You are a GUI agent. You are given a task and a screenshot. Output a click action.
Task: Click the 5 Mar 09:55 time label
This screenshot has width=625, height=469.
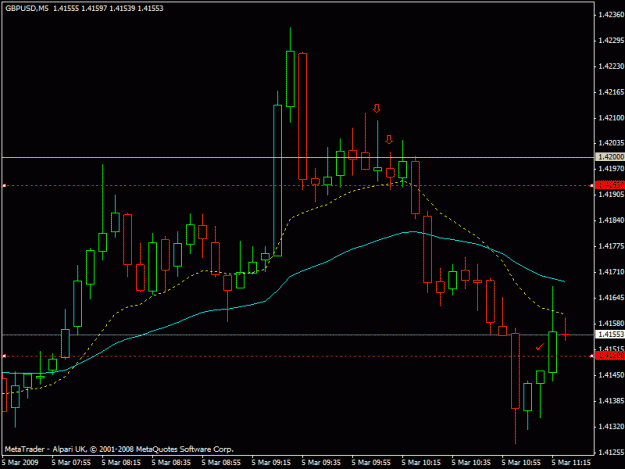[371, 463]
